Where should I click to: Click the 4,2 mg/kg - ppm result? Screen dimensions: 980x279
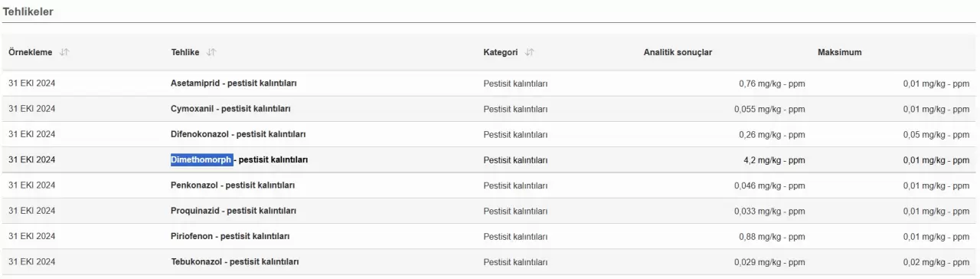[x=774, y=160]
